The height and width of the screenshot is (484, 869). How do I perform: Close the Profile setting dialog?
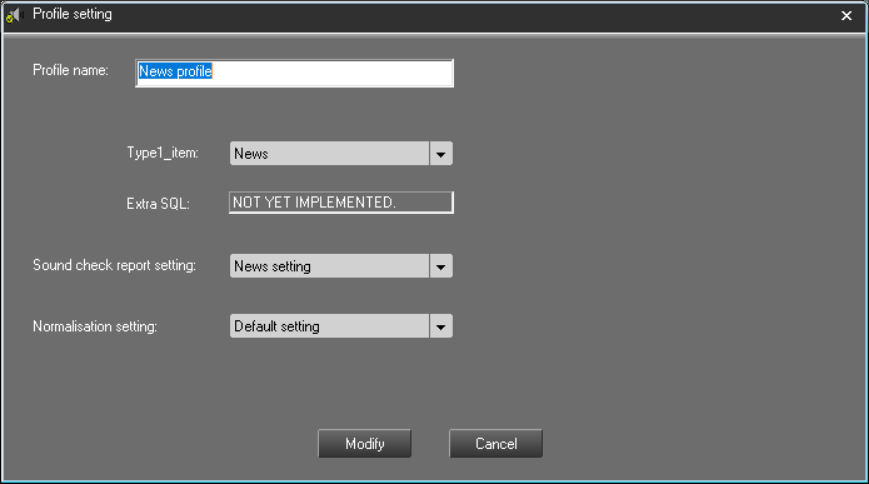[846, 15]
